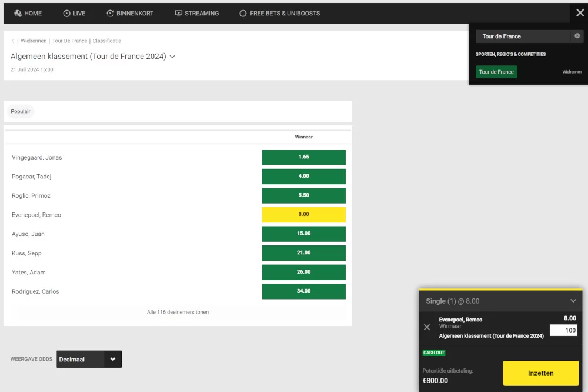Open the Home menu item
The height and width of the screenshot is (392, 588).
(28, 13)
